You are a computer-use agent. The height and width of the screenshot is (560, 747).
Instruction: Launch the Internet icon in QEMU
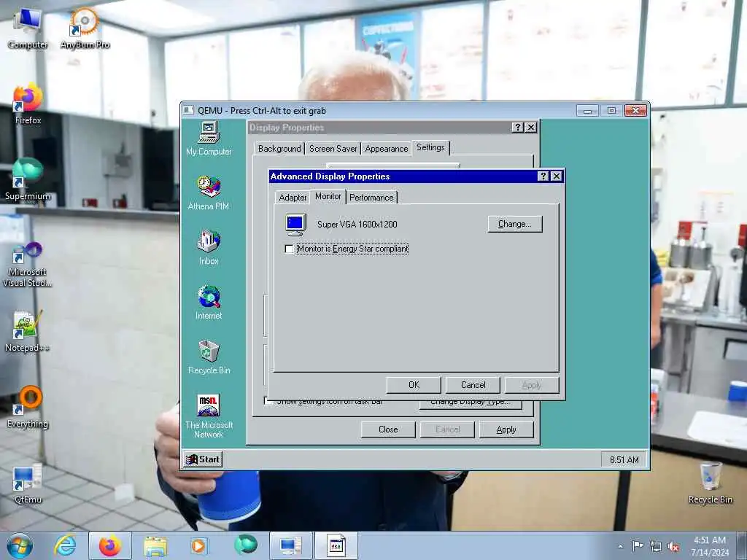pyautogui.click(x=209, y=302)
